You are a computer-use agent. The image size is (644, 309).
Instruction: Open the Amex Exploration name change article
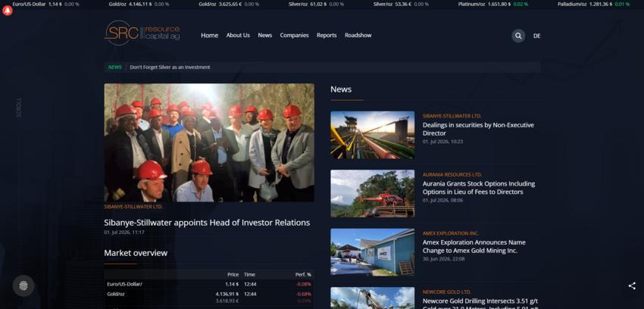[x=474, y=246]
